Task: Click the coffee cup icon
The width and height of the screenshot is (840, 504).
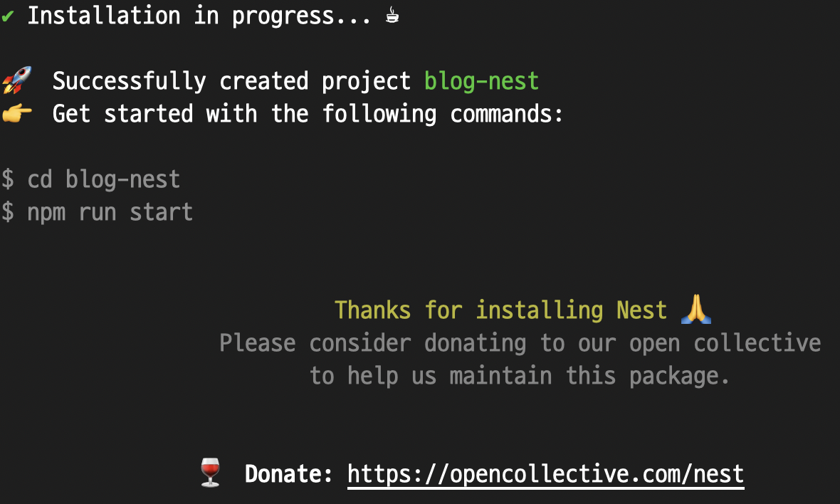Action: point(392,16)
